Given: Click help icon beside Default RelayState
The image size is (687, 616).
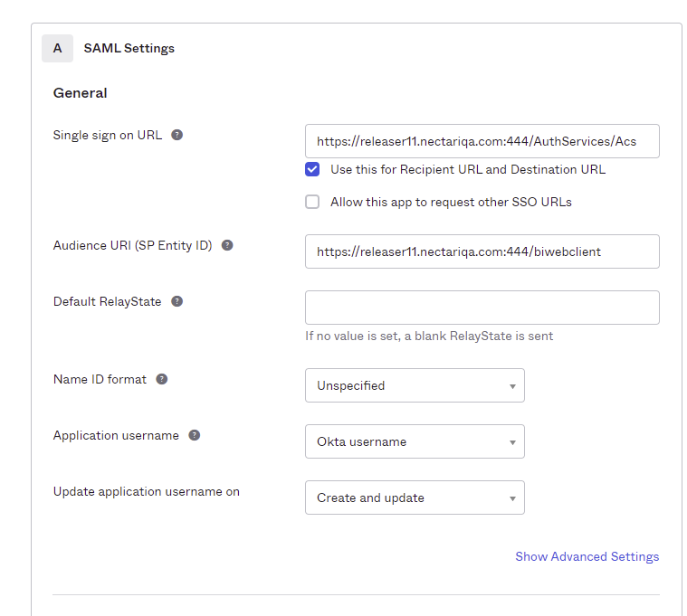Looking at the screenshot, I should [177, 301].
